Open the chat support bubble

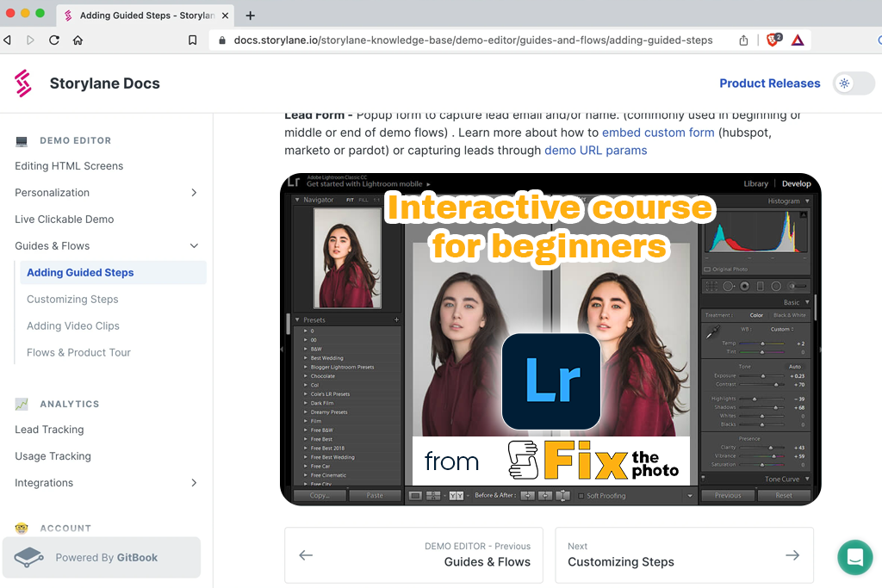click(855, 557)
